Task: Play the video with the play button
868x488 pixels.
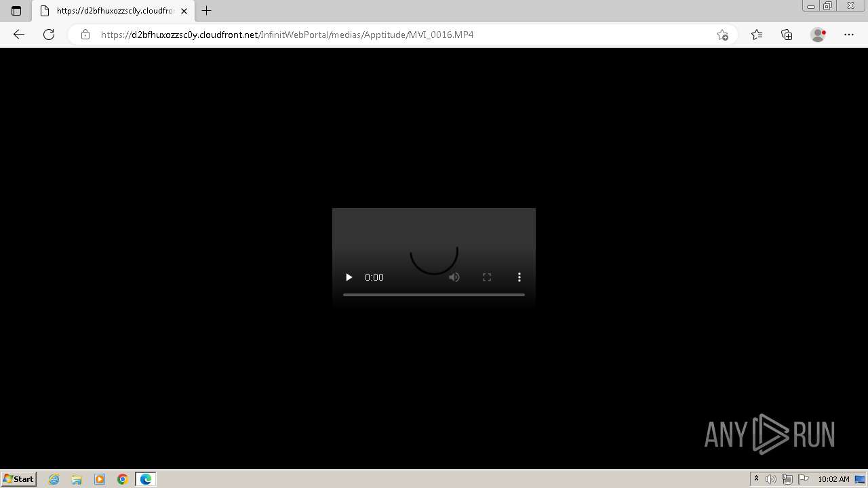Action: tap(349, 277)
